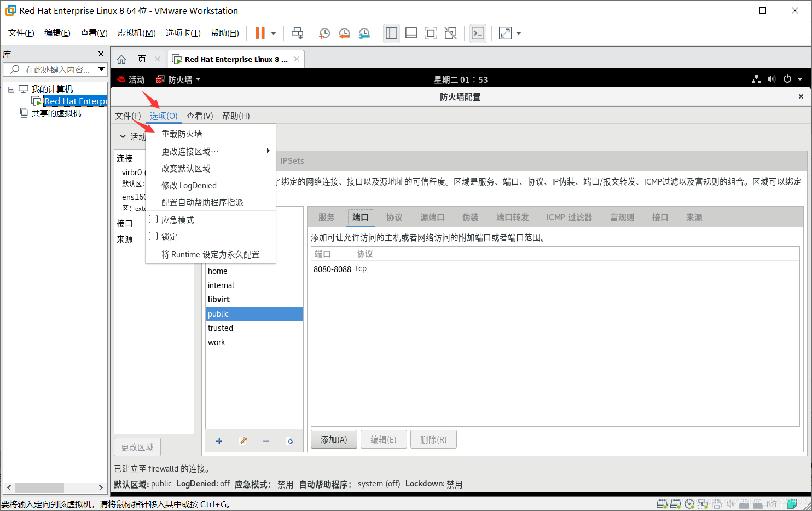Toggle the console view icon
Screen dimensions: 812x511
478,33
